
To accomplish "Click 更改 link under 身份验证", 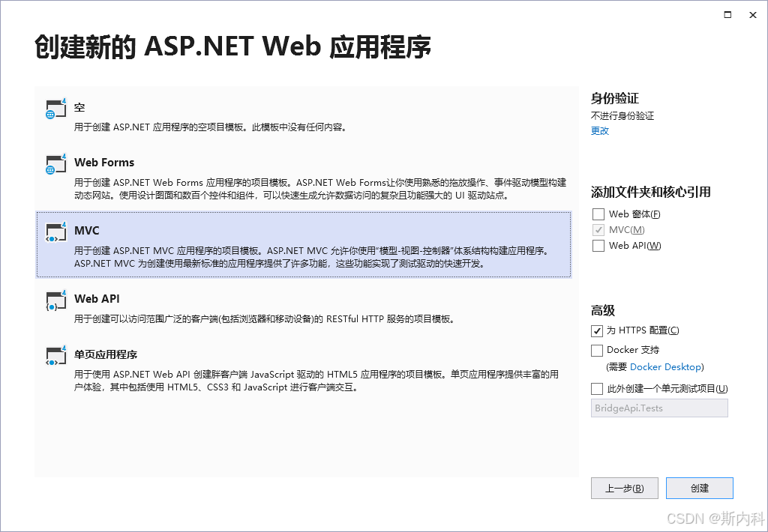I will click(x=600, y=130).
